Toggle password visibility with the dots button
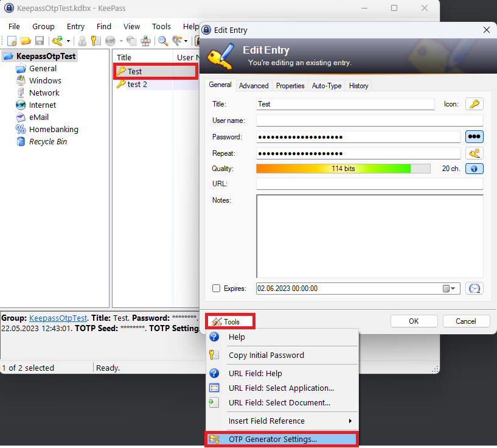Screen dimensions: 497x448 coord(474,136)
